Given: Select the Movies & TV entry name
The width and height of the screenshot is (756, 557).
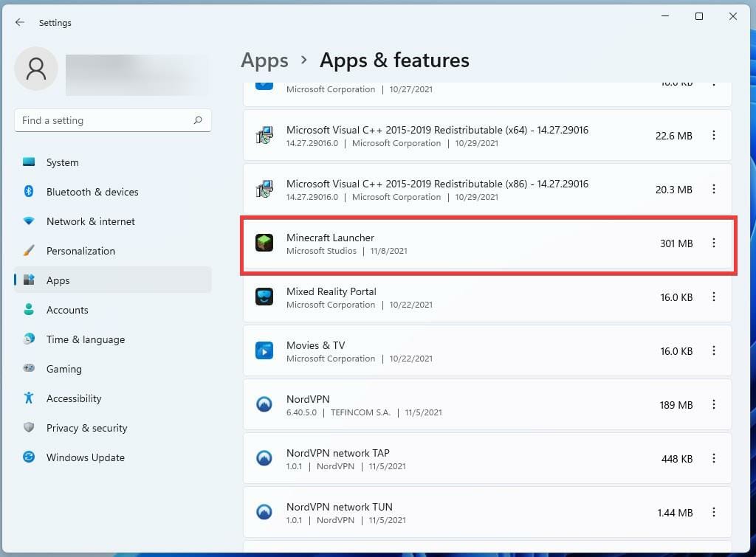Looking at the screenshot, I should click(x=316, y=345).
